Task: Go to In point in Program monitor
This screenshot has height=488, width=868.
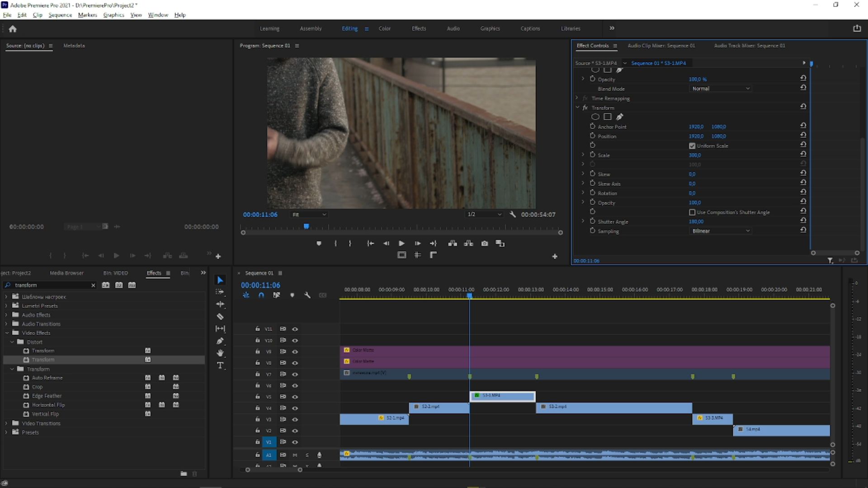Action: pyautogui.click(x=370, y=244)
